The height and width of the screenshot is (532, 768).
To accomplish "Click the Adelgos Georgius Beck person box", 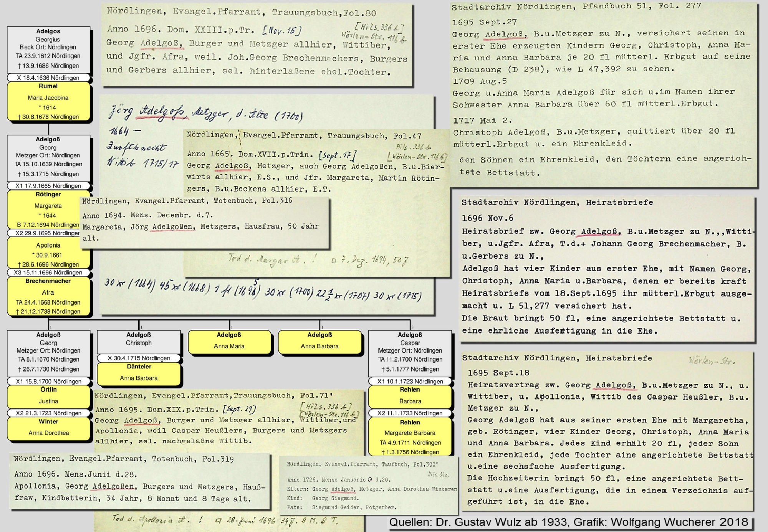I will [x=48, y=49].
